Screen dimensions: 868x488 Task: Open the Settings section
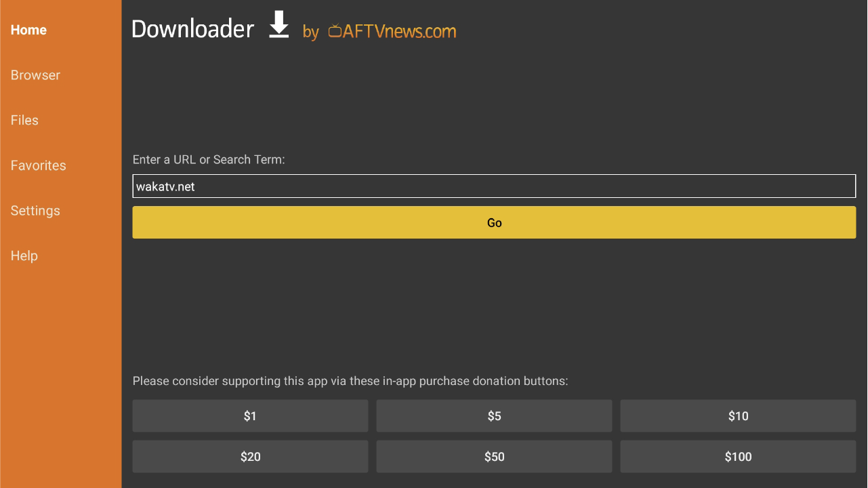click(35, 211)
